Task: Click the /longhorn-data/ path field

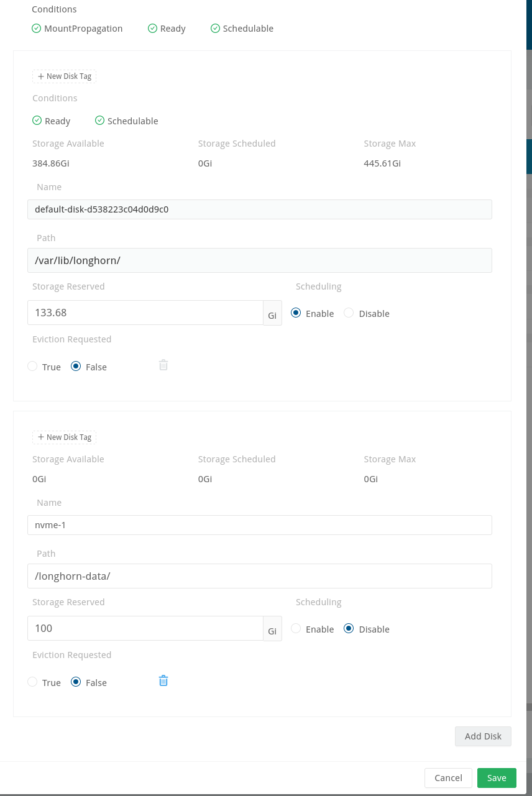Action: (x=260, y=576)
